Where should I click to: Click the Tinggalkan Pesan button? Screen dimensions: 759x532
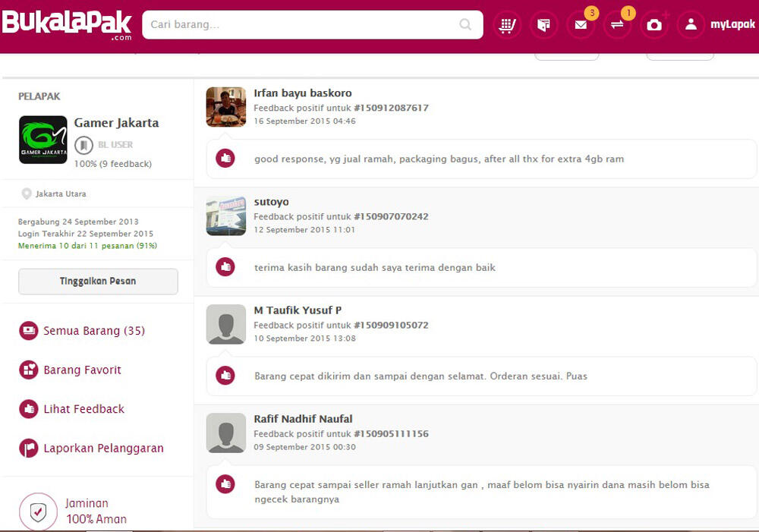pos(98,282)
